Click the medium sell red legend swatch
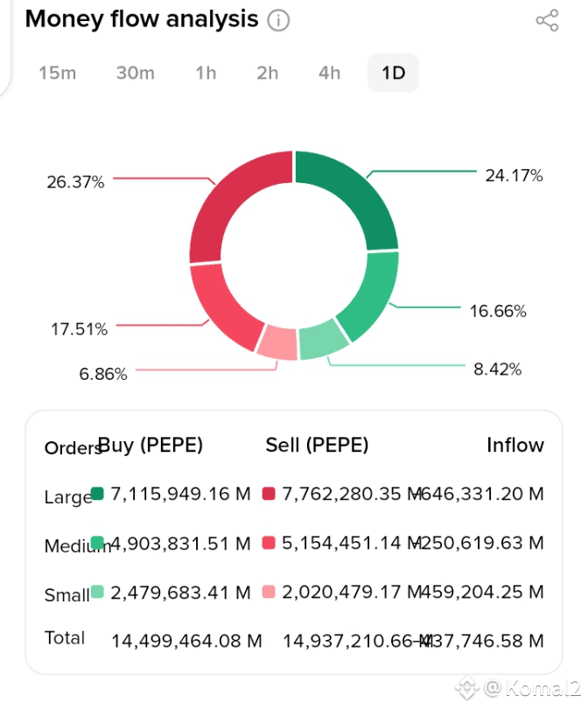This screenshot has height=710, width=588. [x=269, y=543]
